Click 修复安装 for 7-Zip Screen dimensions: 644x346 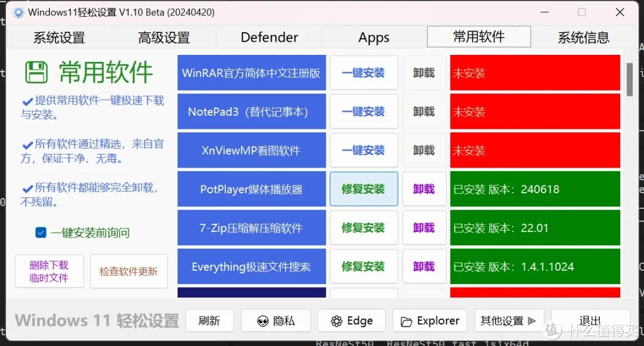364,228
